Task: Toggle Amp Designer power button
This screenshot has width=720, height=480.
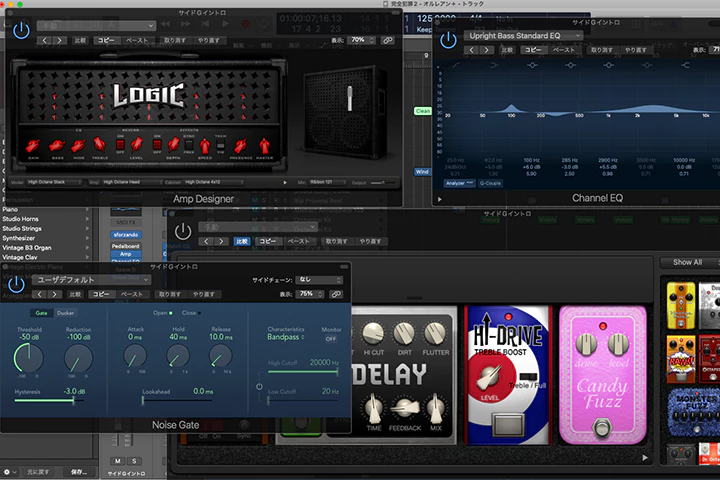Action: pyautogui.click(x=21, y=31)
